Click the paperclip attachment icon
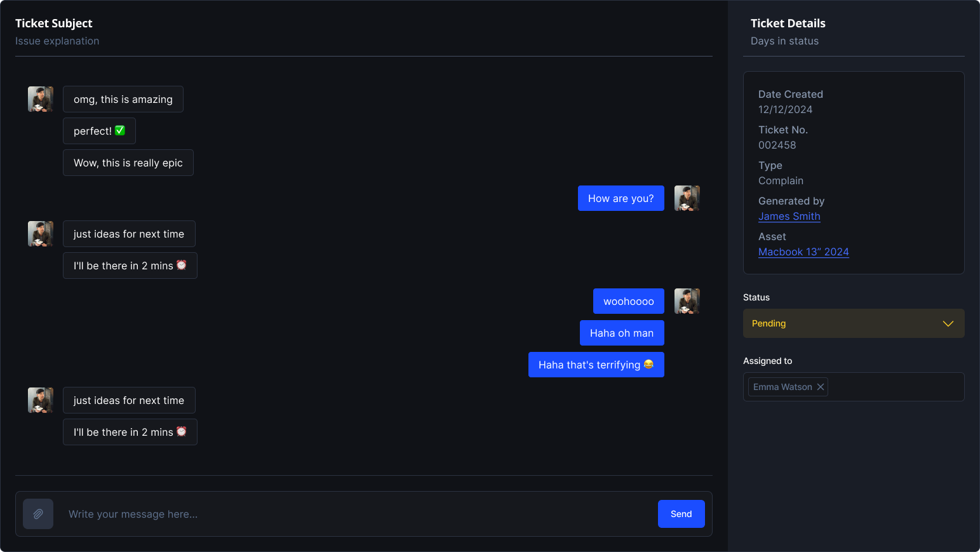 [x=38, y=514]
